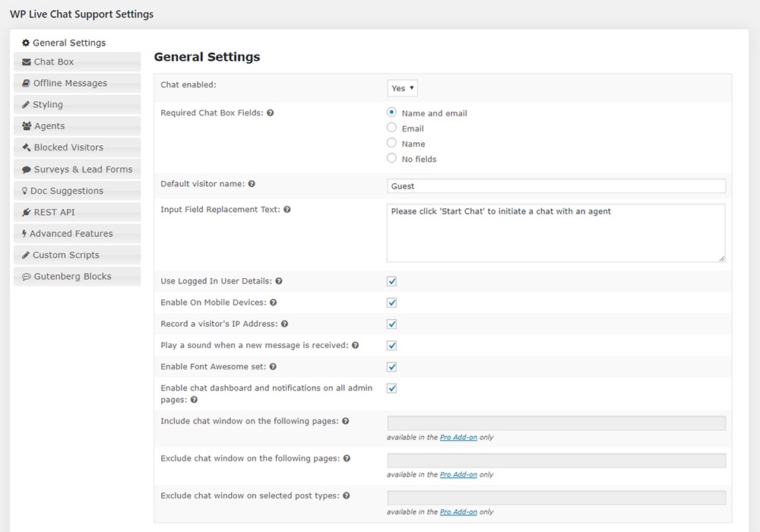
Task: Toggle chat dashboard on all admin pages checkbox
Action: click(391, 388)
